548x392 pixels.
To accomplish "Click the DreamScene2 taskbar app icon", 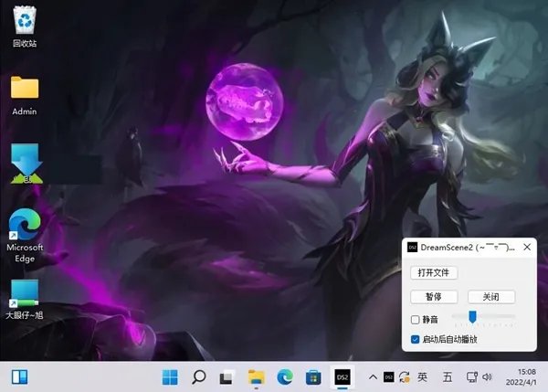I will click(x=342, y=376).
